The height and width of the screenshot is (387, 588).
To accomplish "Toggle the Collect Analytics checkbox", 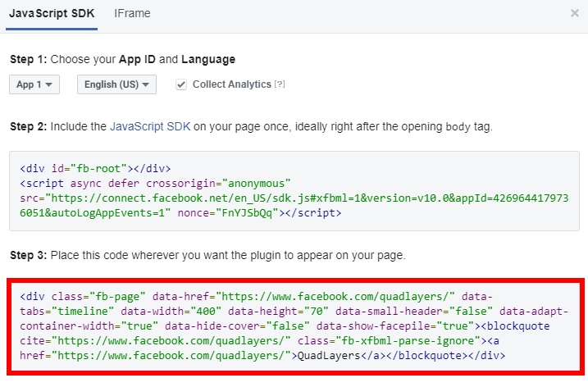I will (180, 84).
